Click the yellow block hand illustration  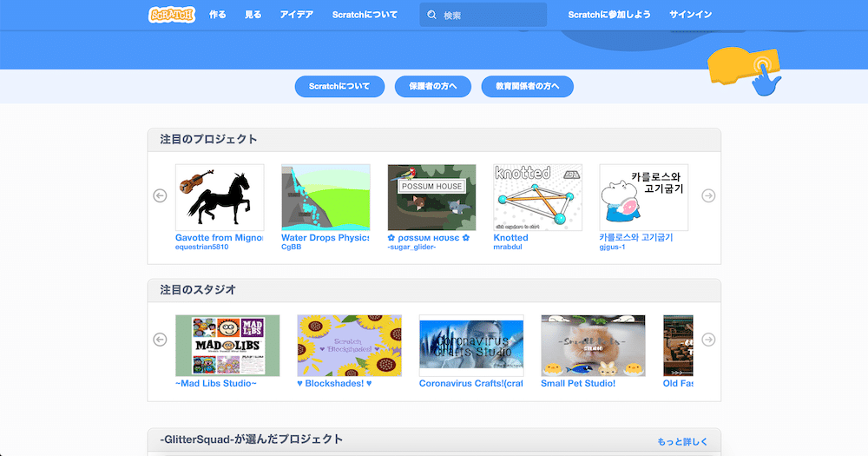(745, 70)
